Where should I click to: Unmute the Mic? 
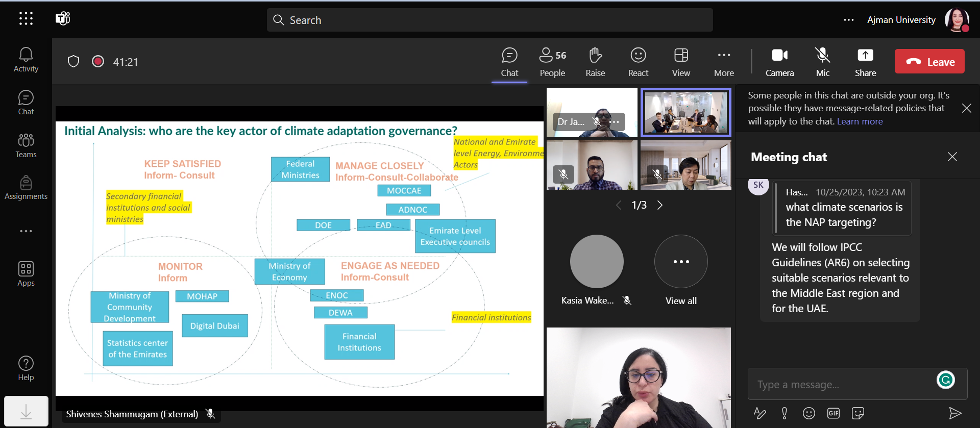822,62
